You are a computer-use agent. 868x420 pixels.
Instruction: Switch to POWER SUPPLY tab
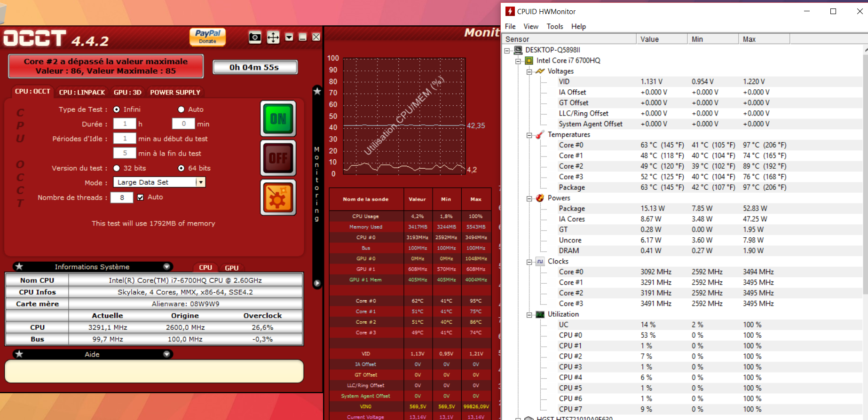(x=175, y=92)
